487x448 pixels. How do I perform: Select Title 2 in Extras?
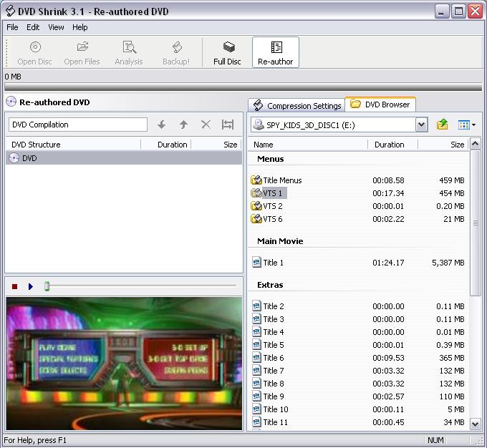point(268,306)
